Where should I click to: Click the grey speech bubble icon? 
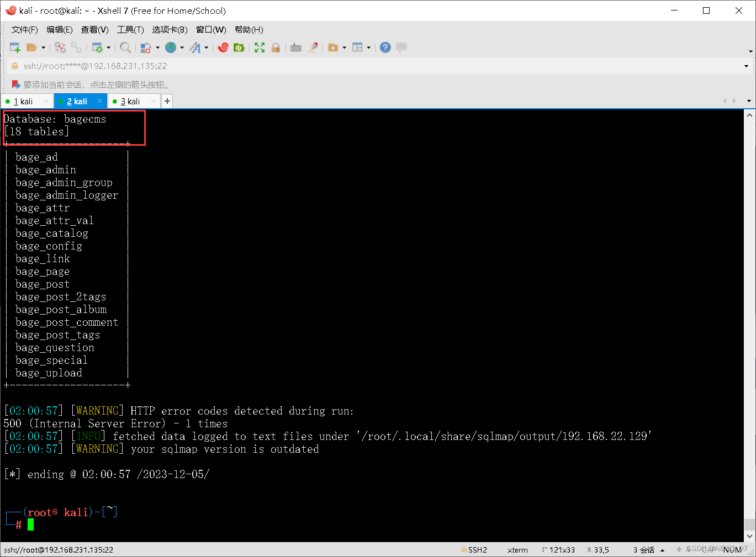tap(401, 47)
